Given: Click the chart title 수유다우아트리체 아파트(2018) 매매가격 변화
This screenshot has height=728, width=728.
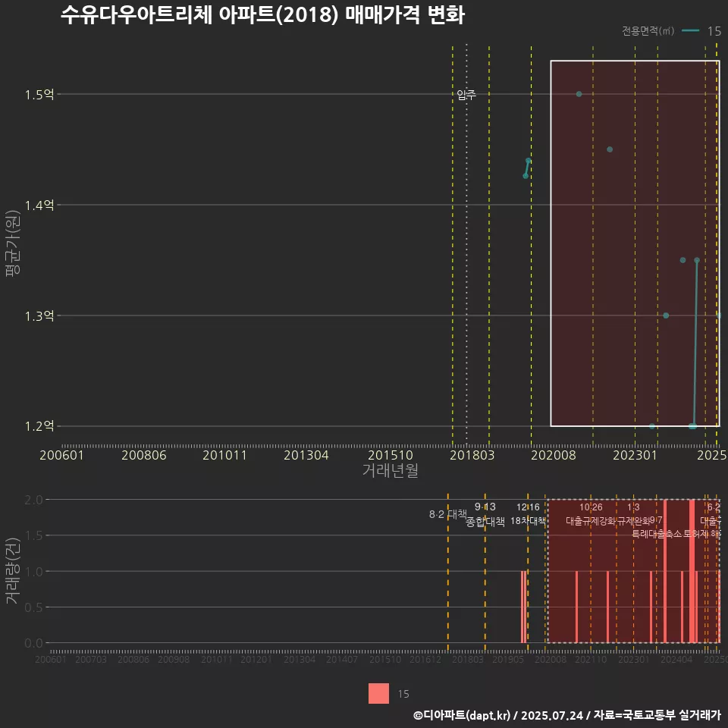Looking at the screenshot, I should coord(263,15).
